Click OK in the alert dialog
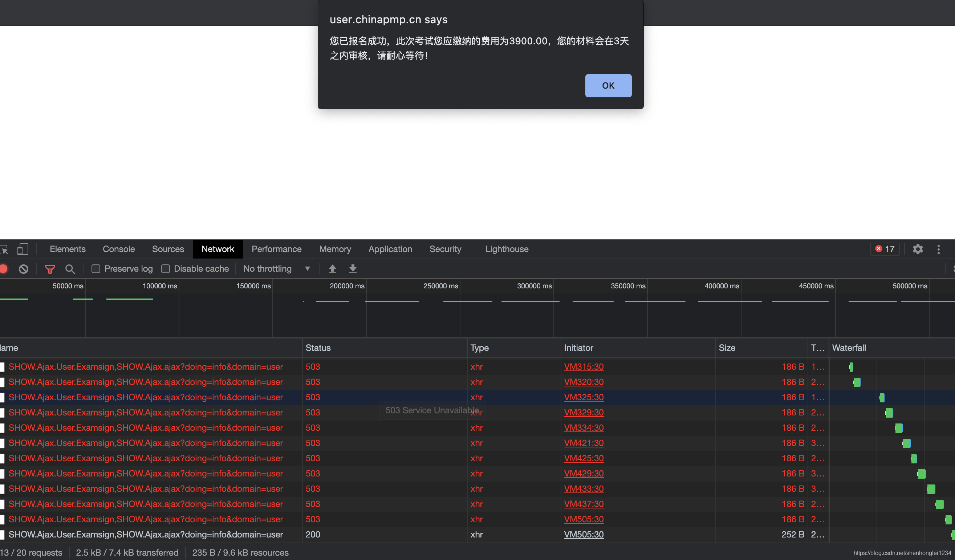This screenshot has height=560, width=955. pos(608,86)
